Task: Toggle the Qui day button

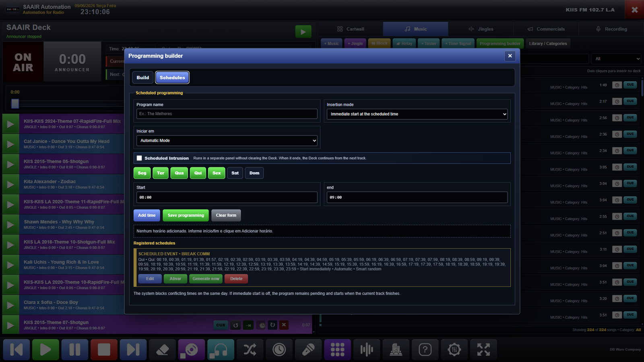Action: tap(198, 173)
